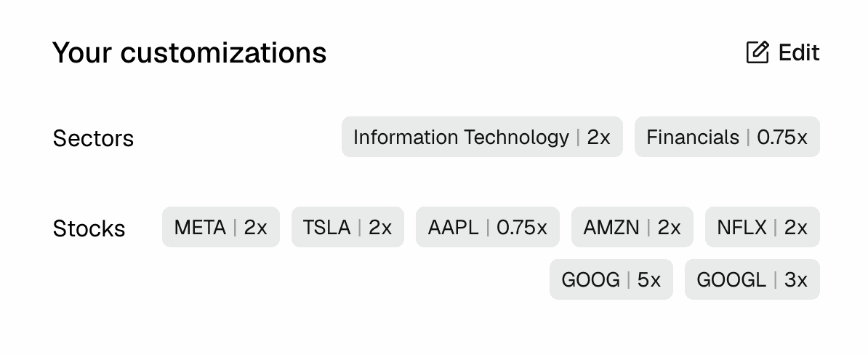868x355 pixels.
Task: Click the 0.75x multiplier on Financials
Action: pyautogui.click(x=782, y=137)
